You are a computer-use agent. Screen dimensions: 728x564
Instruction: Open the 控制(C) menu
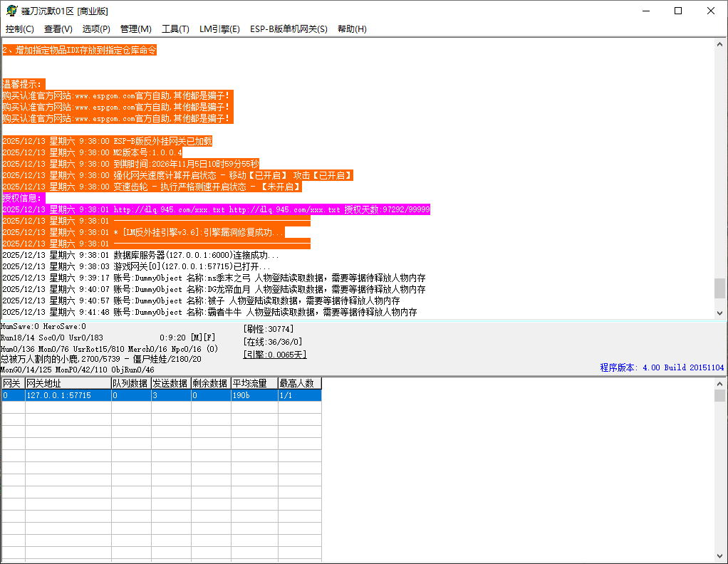click(19, 29)
